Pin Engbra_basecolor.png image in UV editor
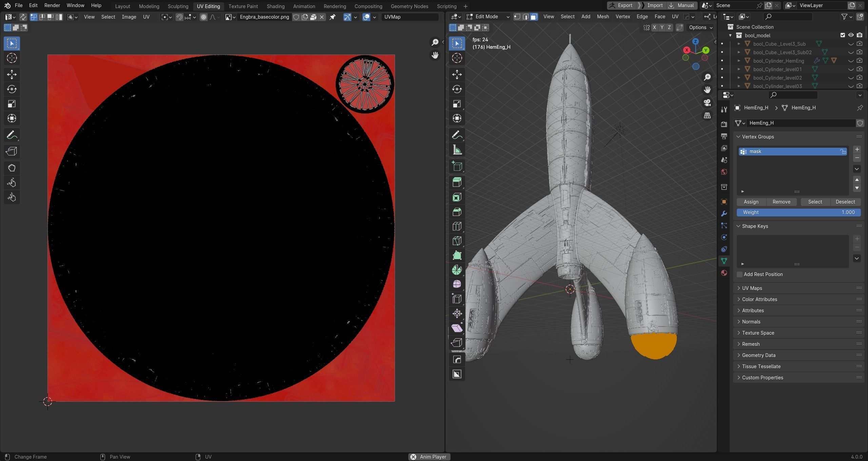The image size is (868, 461). 332,17
